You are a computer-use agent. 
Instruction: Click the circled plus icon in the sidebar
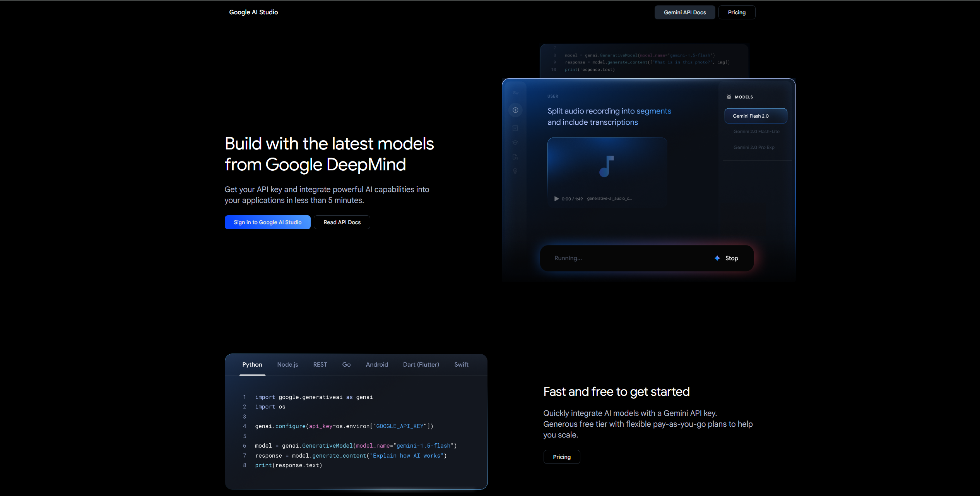(515, 110)
